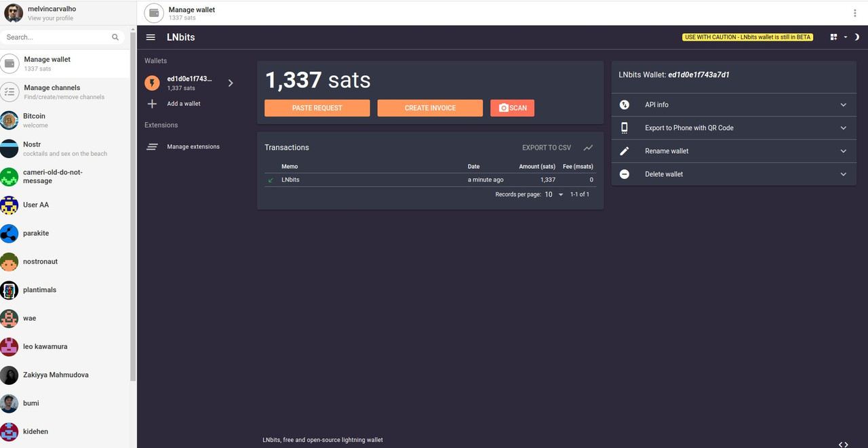
Task: Click the incoming payment arrow icon
Action: [x=271, y=180]
